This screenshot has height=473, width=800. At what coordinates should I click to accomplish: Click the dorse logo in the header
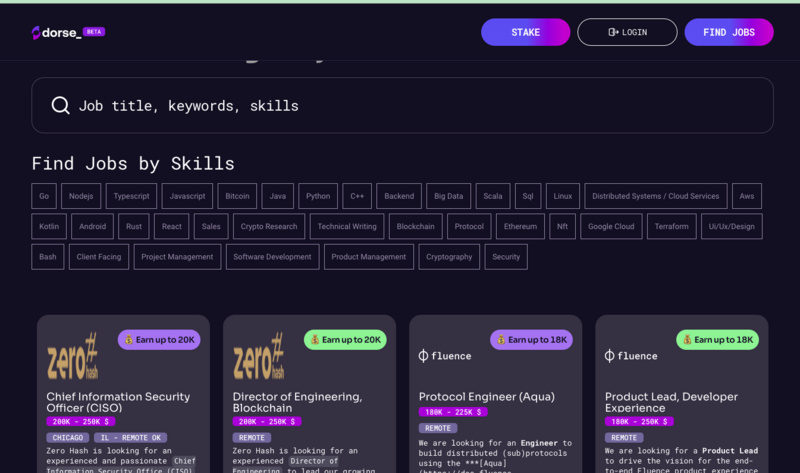56,32
